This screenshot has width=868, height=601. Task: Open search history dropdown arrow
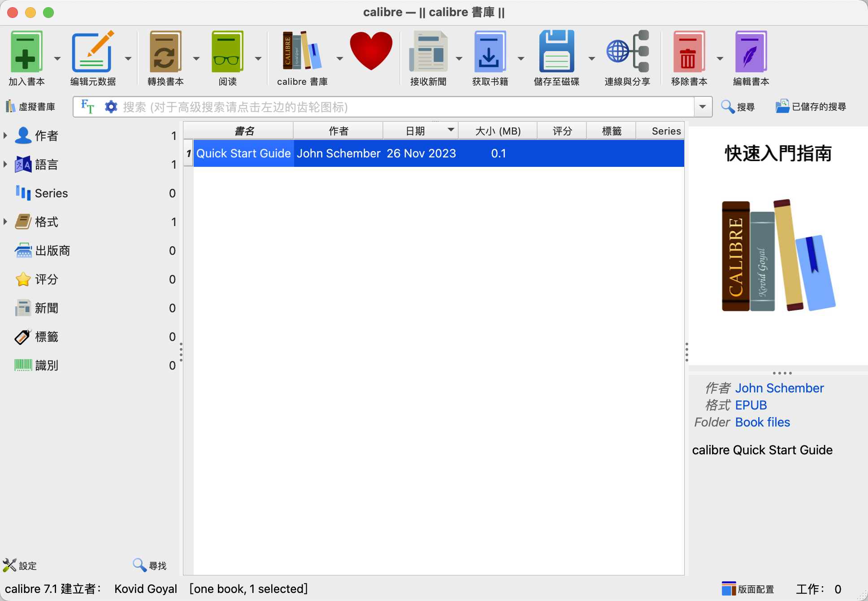(703, 107)
